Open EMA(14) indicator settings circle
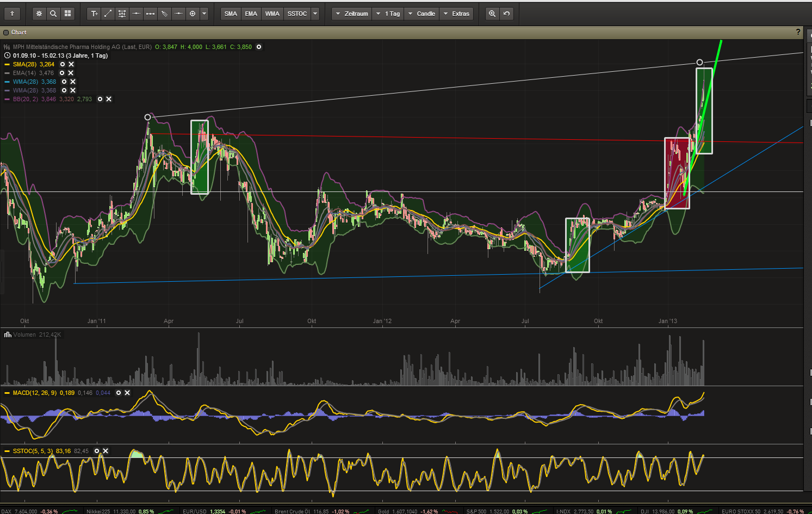This screenshot has height=514, width=812. pyautogui.click(x=62, y=73)
